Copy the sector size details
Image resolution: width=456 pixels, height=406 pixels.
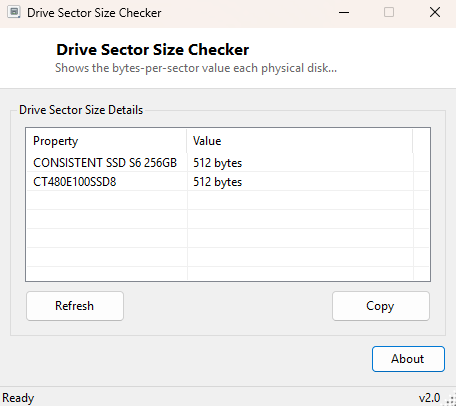tap(381, 306)
